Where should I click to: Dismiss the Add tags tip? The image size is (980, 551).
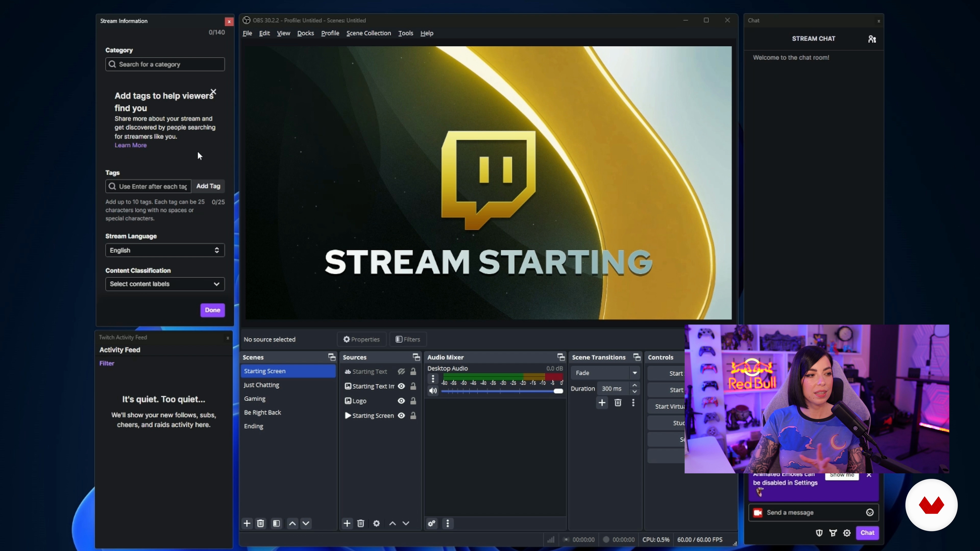[213, 92]
